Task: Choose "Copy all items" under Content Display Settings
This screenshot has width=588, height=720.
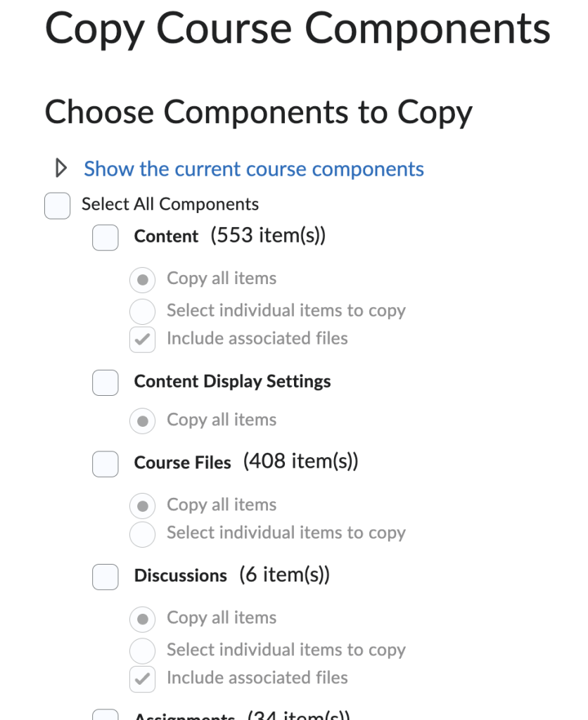Action: pyautogui.click(x=142, y=420)
